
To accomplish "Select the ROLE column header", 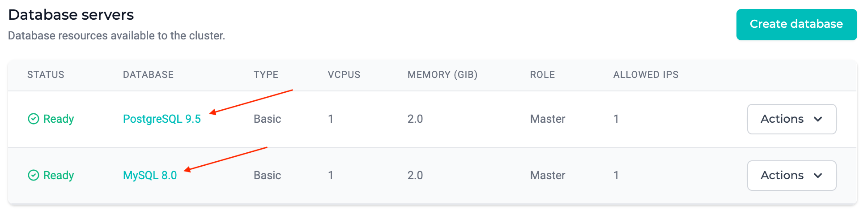I will pyautogui.click(x=542, y=75).
